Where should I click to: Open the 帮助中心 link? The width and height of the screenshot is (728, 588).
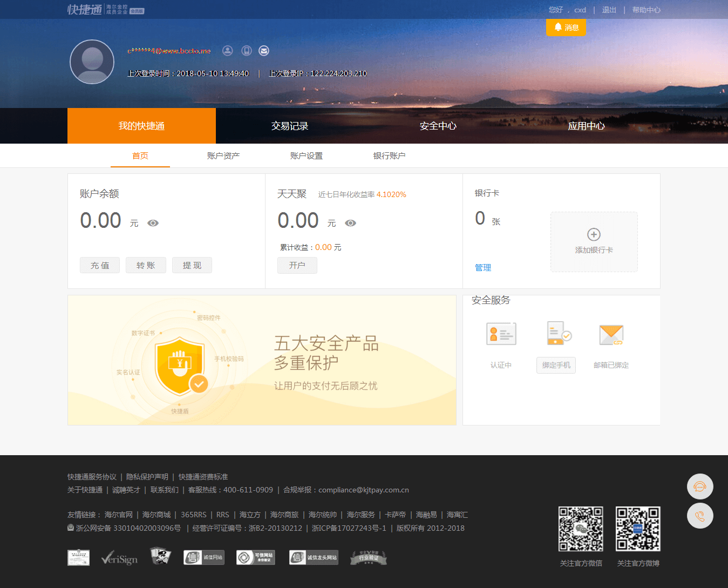pyautogui.click(x=647, y=10)
